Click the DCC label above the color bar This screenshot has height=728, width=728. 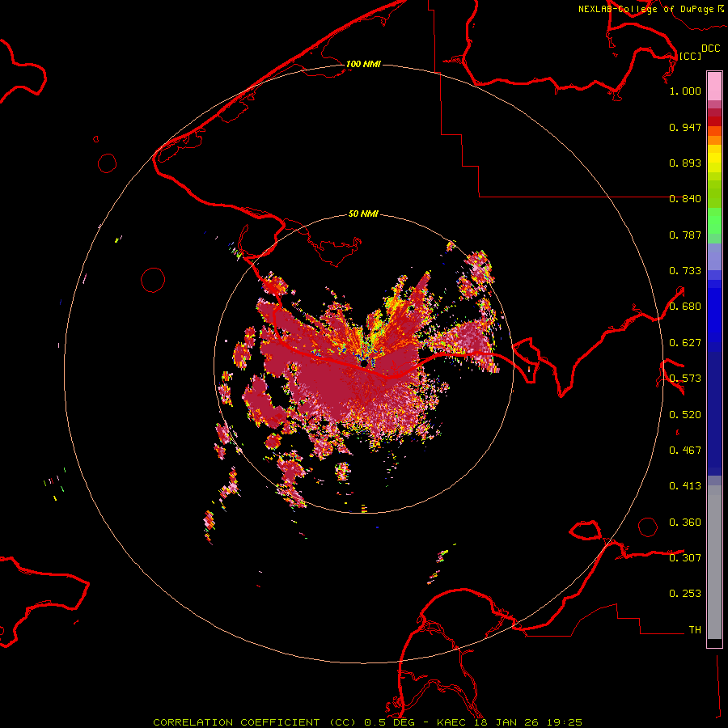(710, 48)
